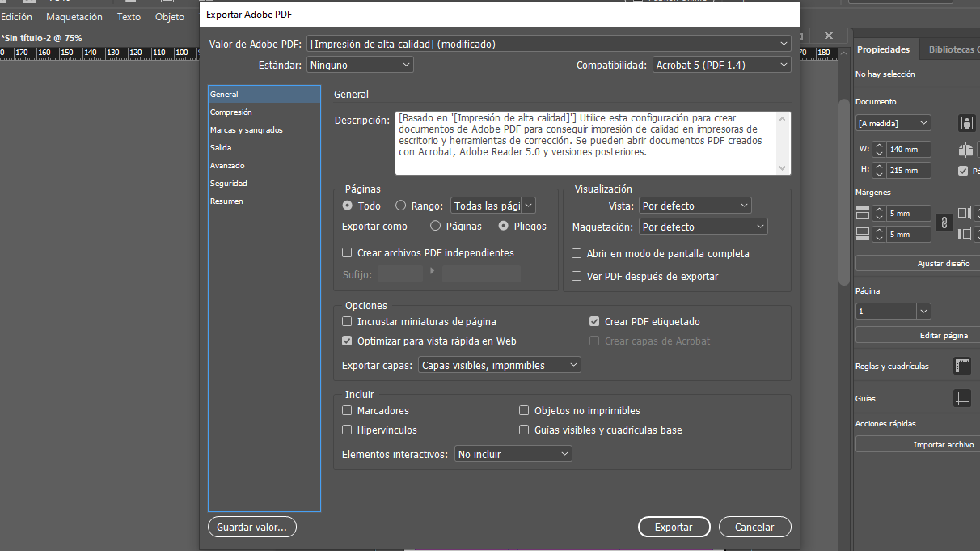Viewport: 980px width, 551px height.
Task: Select the Salida category
Action: tap(264, 148)
